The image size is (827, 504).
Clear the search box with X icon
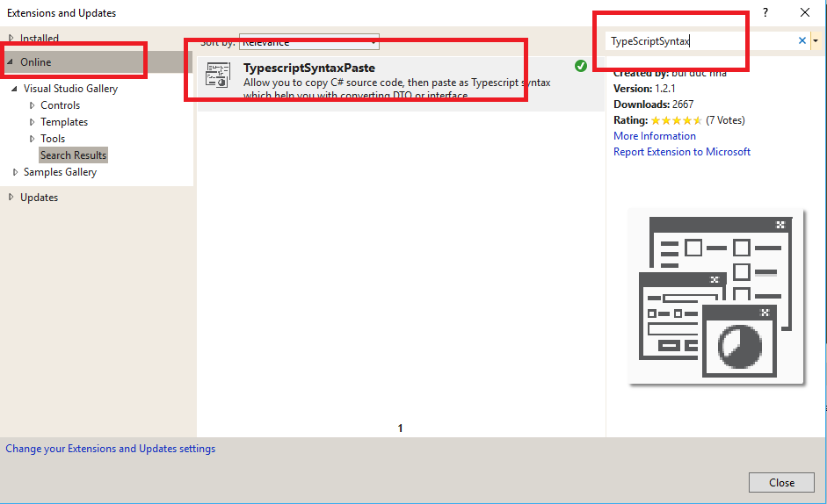(802, 40)
